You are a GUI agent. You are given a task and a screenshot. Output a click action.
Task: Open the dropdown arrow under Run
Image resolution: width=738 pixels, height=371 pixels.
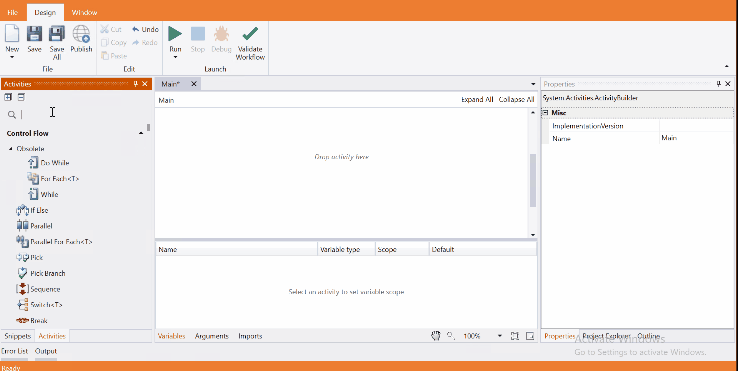point(175,57)
